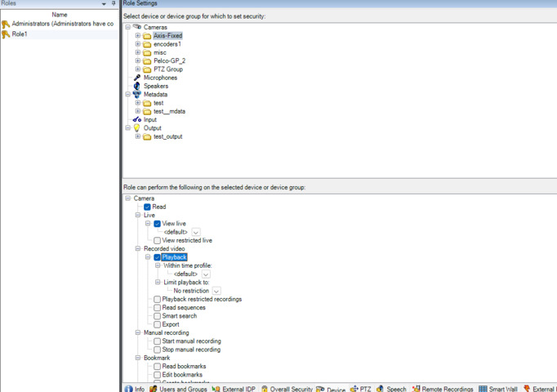Viewport: 557px width, 392px height.
Task: Open the Roles panel dropdown arrow
Action: 104,4
